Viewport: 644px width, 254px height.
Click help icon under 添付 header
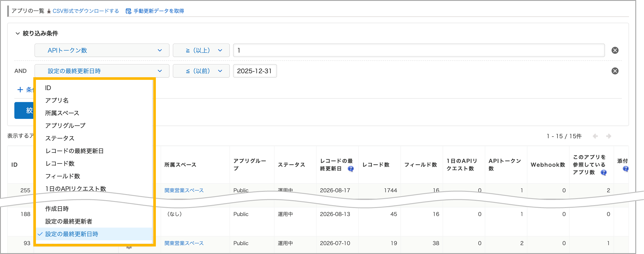click(x=625, y=169)
